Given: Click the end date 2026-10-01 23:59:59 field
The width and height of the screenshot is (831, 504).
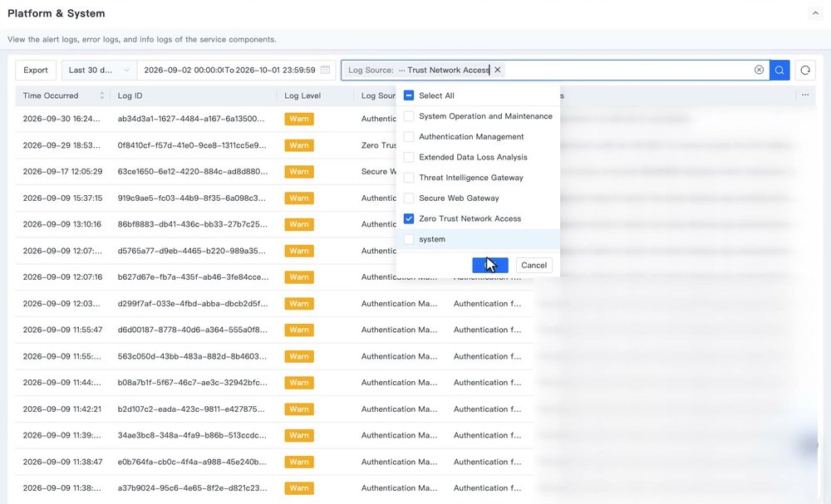Looking at the screenshot, I should click(275, 70).
